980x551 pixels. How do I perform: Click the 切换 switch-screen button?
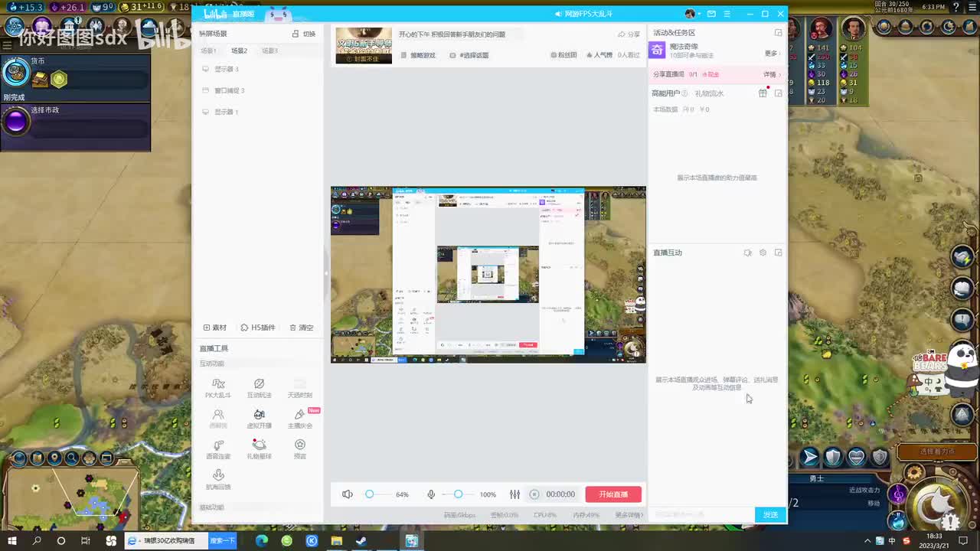[x=304, y=34]
